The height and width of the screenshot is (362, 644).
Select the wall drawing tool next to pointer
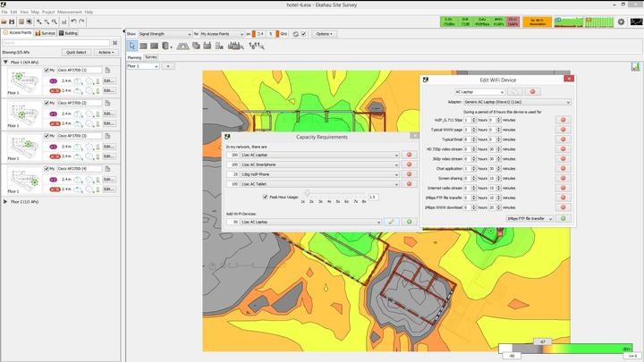[143, 46]
